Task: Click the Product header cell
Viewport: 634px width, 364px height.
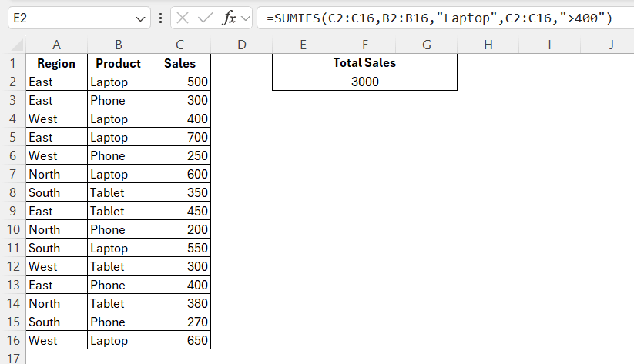Action: point(118,63)
